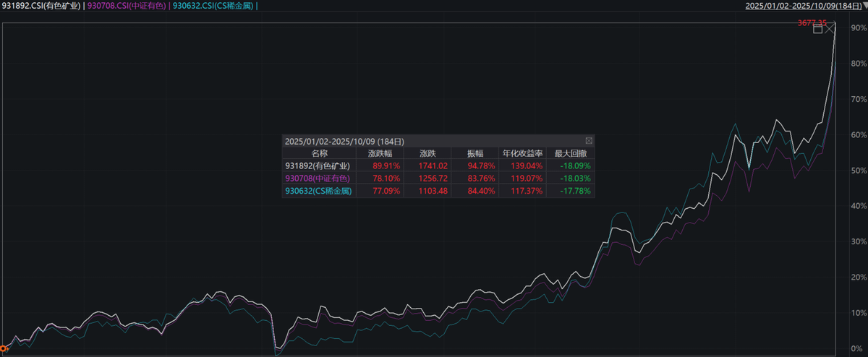Click the 涨跌 column header

click(427, 153)
